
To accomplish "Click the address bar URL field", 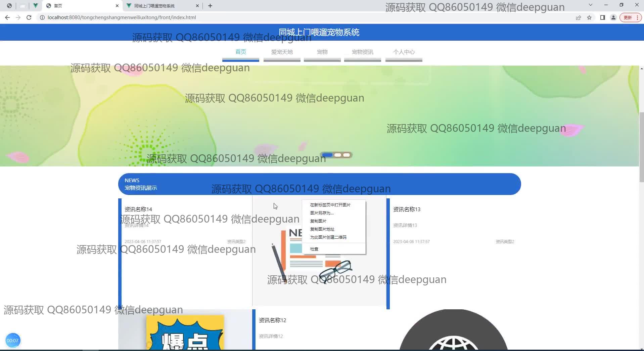I will coord(302,17).
